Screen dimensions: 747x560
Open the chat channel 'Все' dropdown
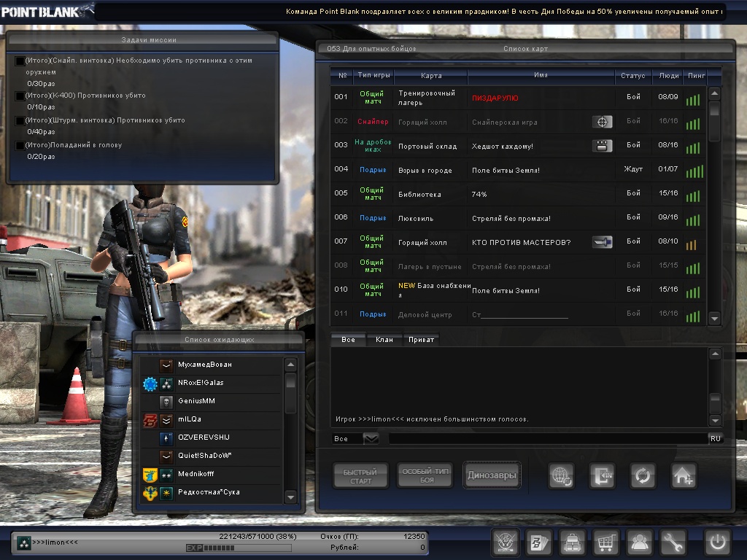(371, 438)
